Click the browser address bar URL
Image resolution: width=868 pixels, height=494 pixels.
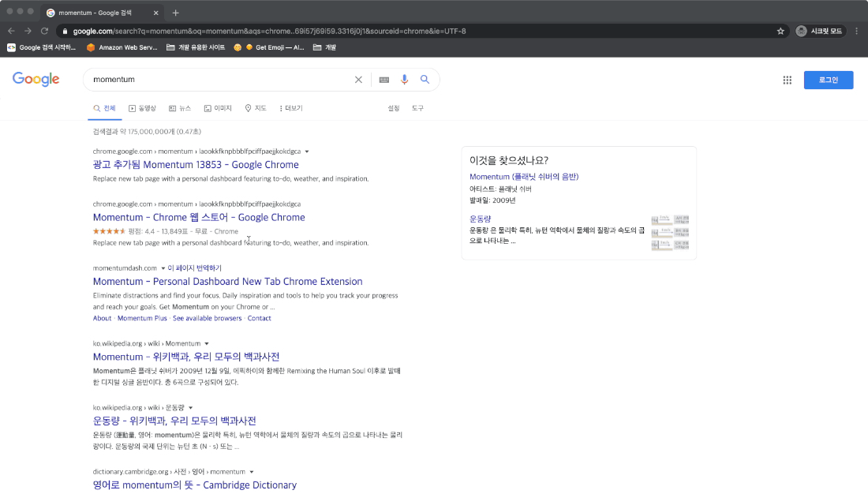(x=269, y=31)
